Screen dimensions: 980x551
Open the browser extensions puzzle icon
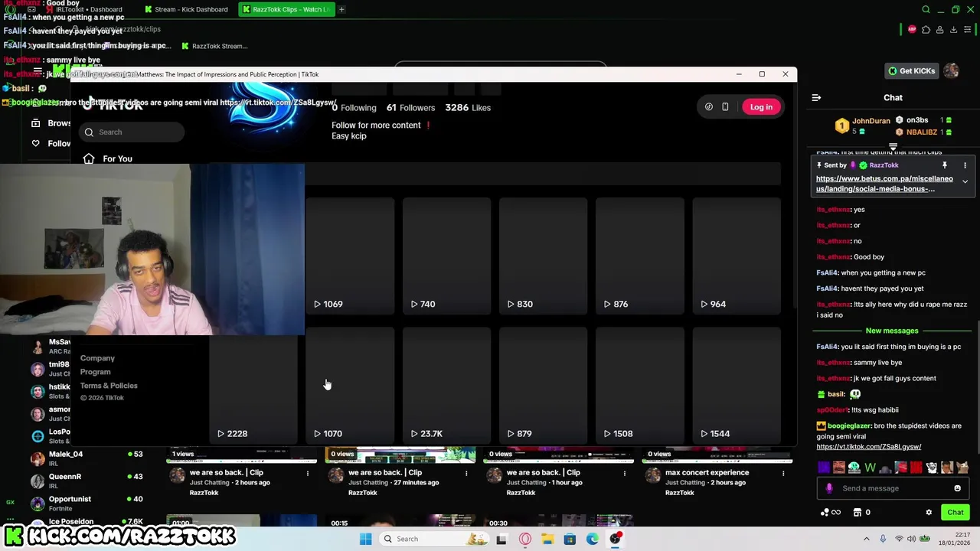click(926, 29)
